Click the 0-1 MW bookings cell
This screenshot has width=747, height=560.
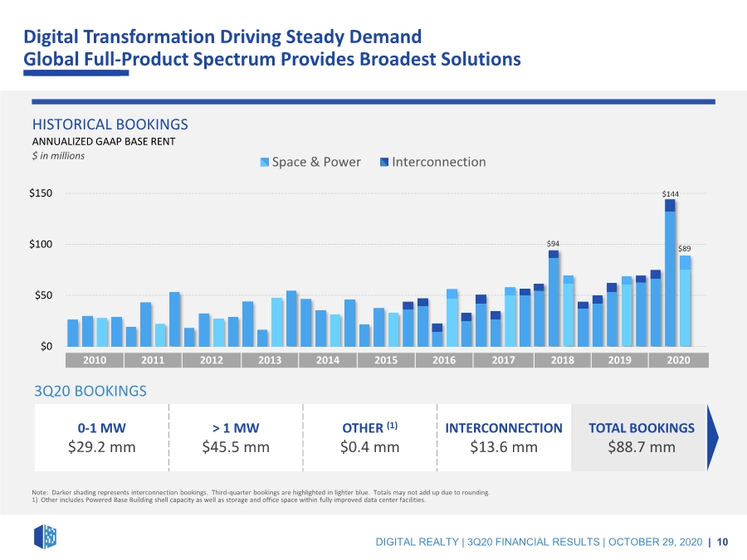pos(101,437)
